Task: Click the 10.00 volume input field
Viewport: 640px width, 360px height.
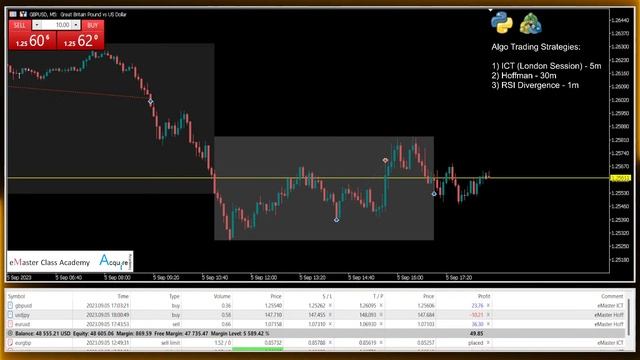Action: [x=57, y=25]
